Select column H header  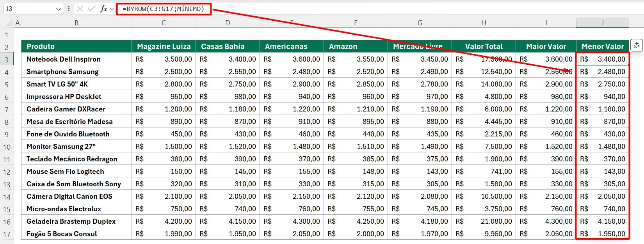pyautogui.click(x=484, y=23)
